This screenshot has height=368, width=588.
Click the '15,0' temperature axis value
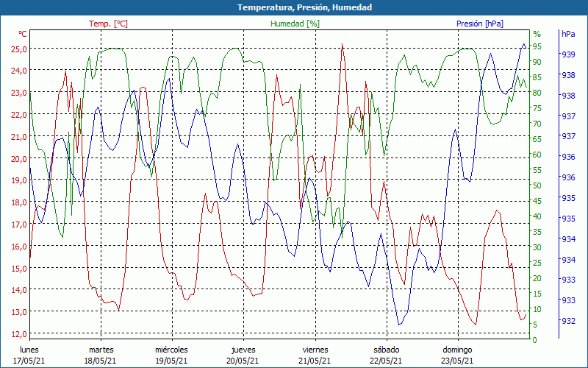point(19,269)
